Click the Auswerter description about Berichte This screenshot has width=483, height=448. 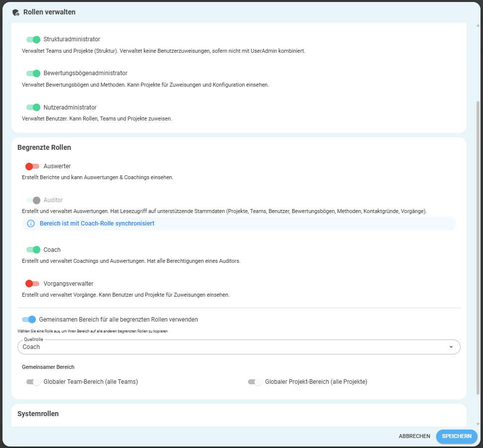tap(98, 177)
